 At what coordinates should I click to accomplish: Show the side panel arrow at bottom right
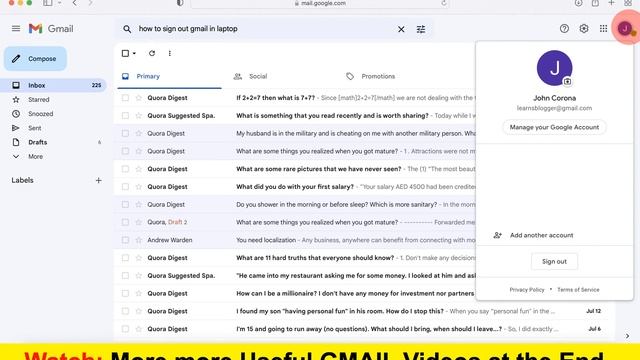pyautogui.click(x=627, y=336)
